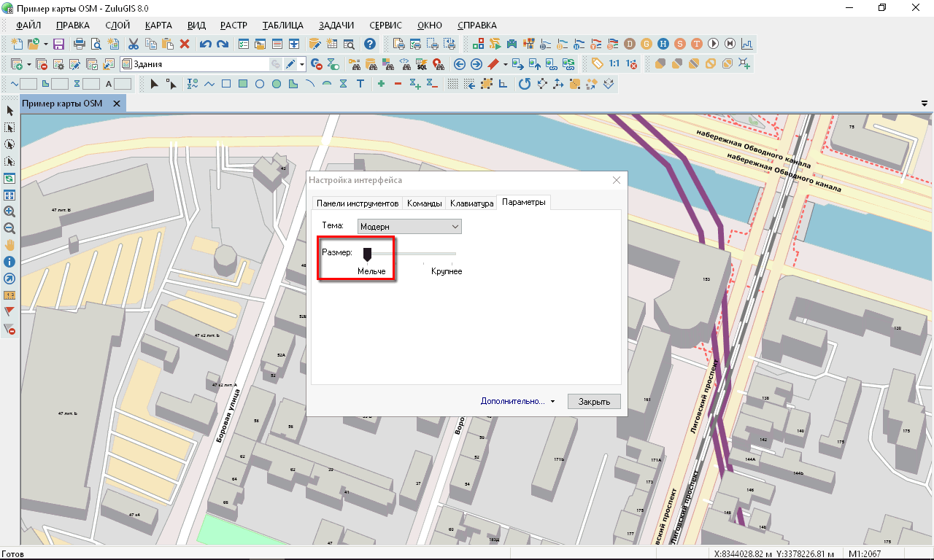Image resolution: width=934 pixels, height=560 pixels.
Task: Click the zoom in magnifier tool
Action: [x=9, y=211]
